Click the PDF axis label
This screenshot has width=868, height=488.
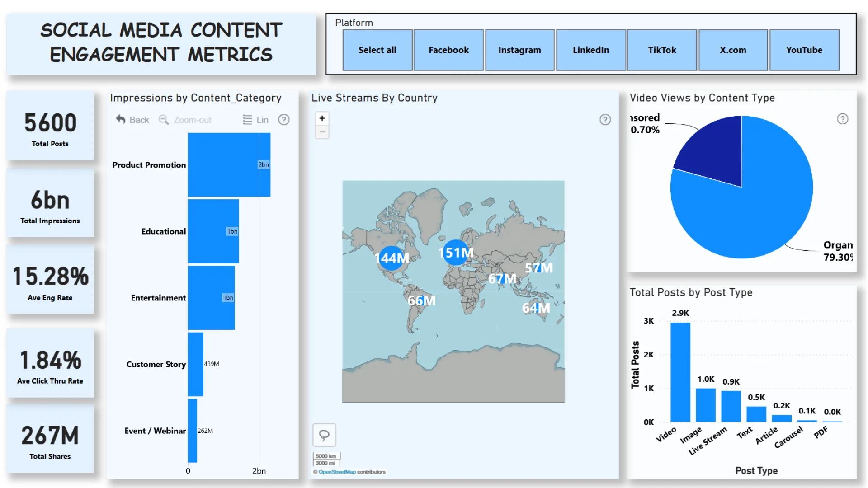[821, 432]
